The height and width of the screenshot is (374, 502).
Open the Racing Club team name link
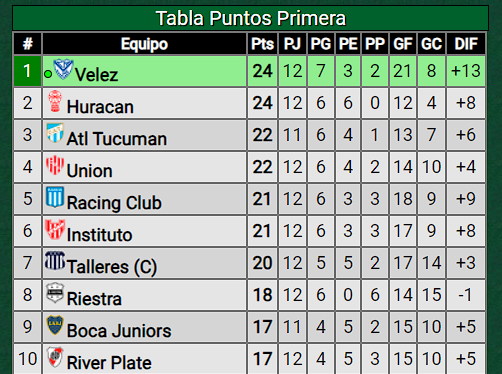point(114,203)
